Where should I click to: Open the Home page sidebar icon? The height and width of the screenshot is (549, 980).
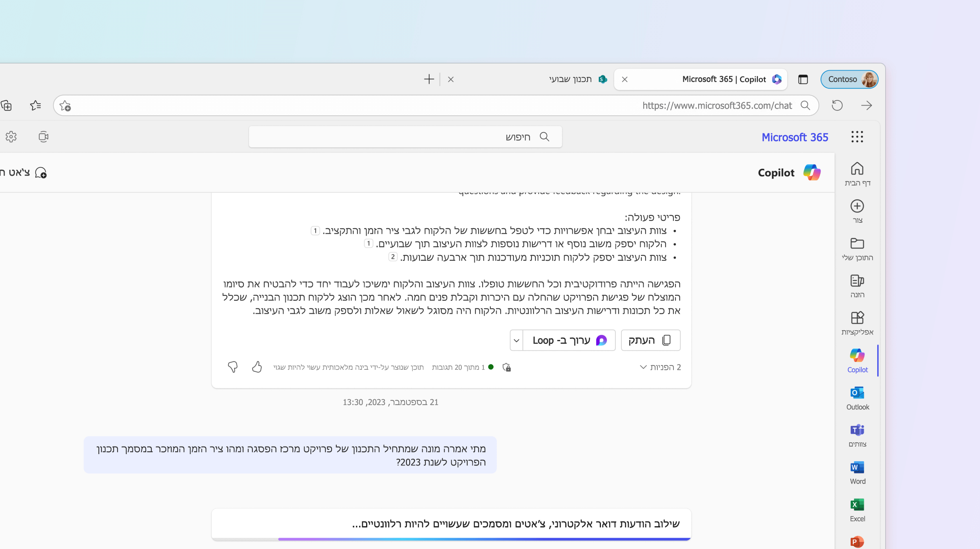(x=857, y=174)
